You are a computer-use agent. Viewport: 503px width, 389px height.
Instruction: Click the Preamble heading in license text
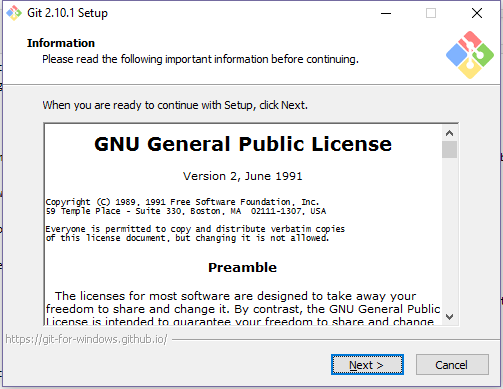click(x=242, y=267)
